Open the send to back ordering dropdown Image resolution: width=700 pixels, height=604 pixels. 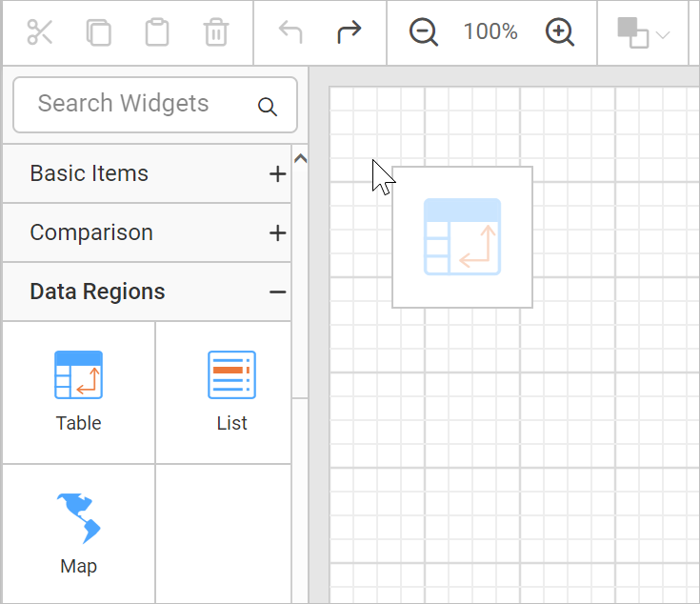coord(643,33)
